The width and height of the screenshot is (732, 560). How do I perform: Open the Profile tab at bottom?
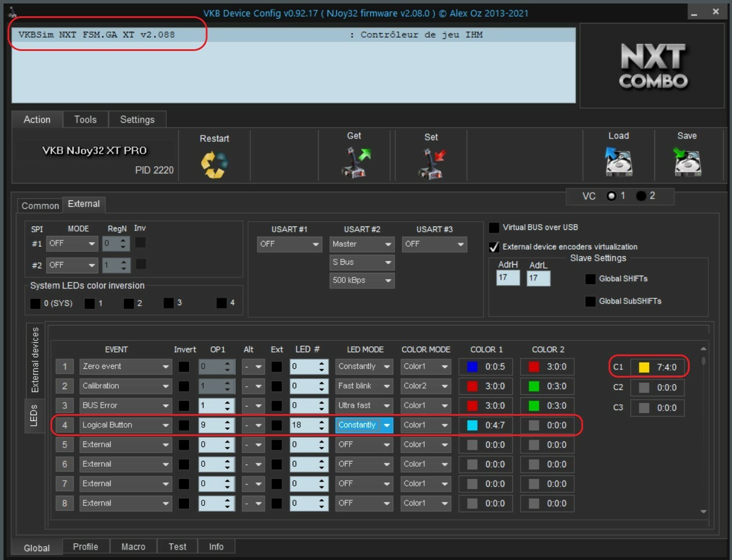click(x=85, y=547)
